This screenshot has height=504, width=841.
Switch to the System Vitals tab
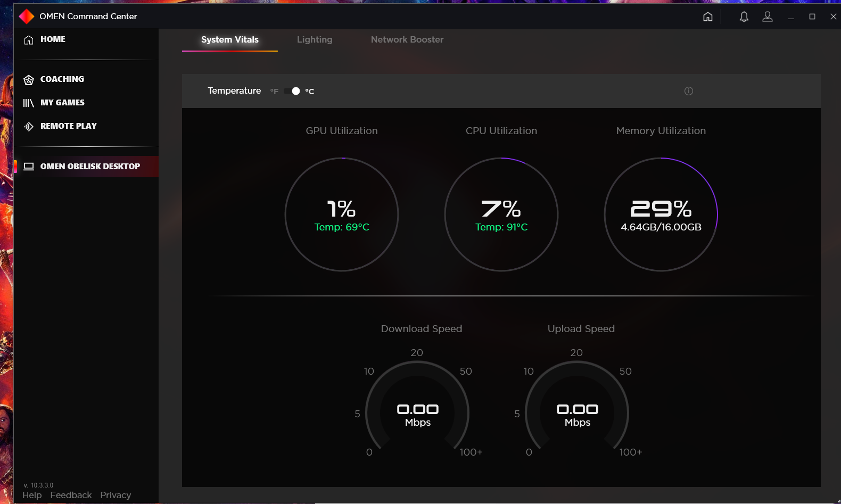pyautogui.click(x=230, y=40)
